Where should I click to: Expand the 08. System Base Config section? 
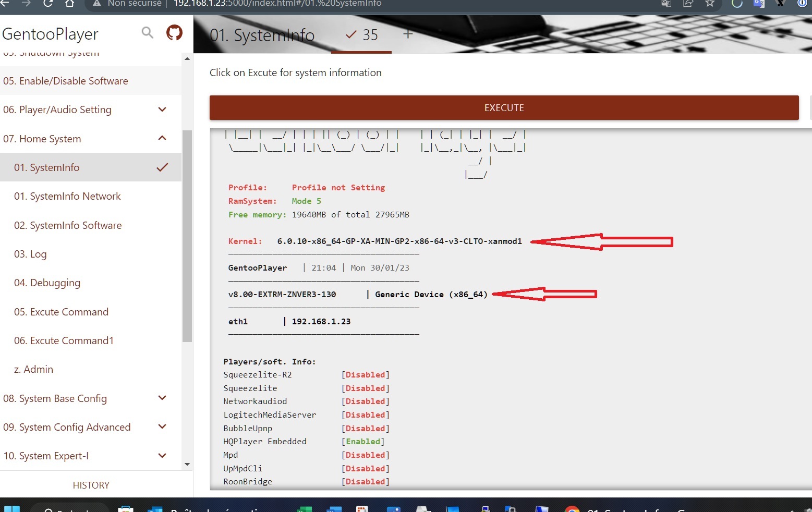coord(162,398)
